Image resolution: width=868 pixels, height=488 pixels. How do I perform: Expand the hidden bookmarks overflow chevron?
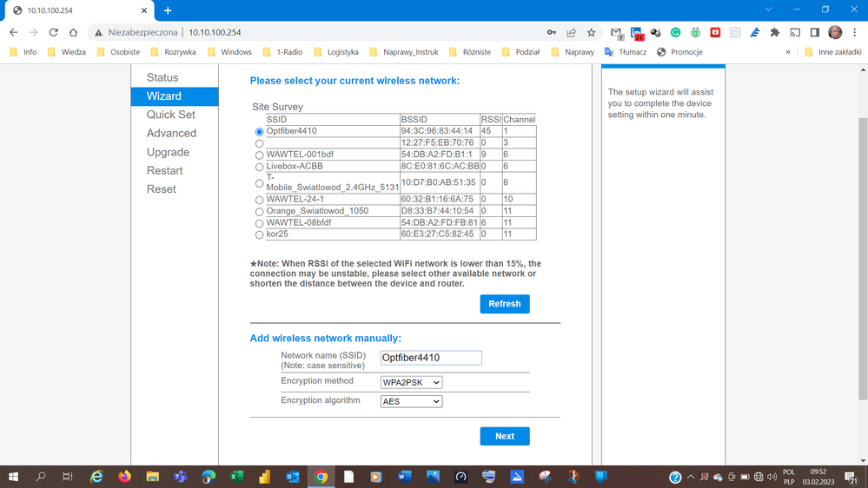(788, 52)
